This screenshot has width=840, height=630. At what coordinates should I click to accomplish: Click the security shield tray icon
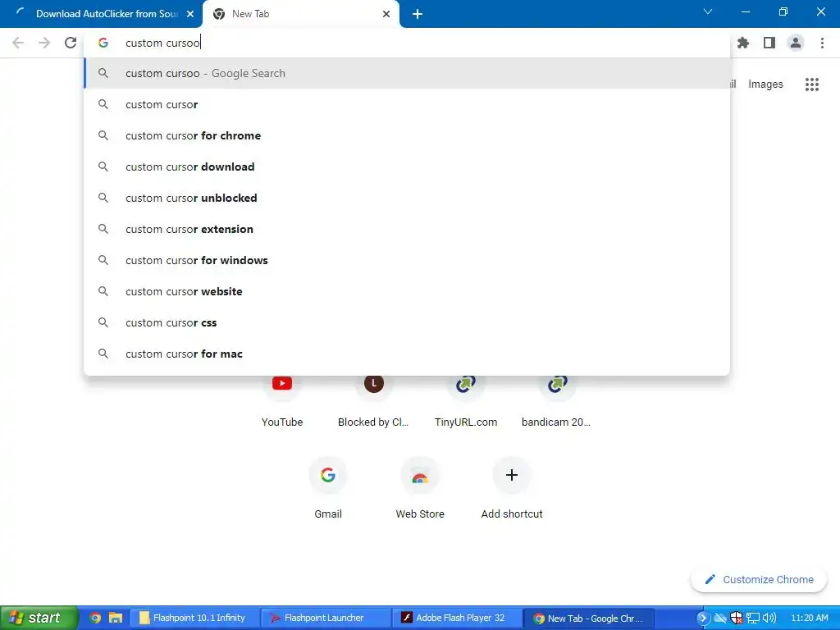(x=737, y=618)
